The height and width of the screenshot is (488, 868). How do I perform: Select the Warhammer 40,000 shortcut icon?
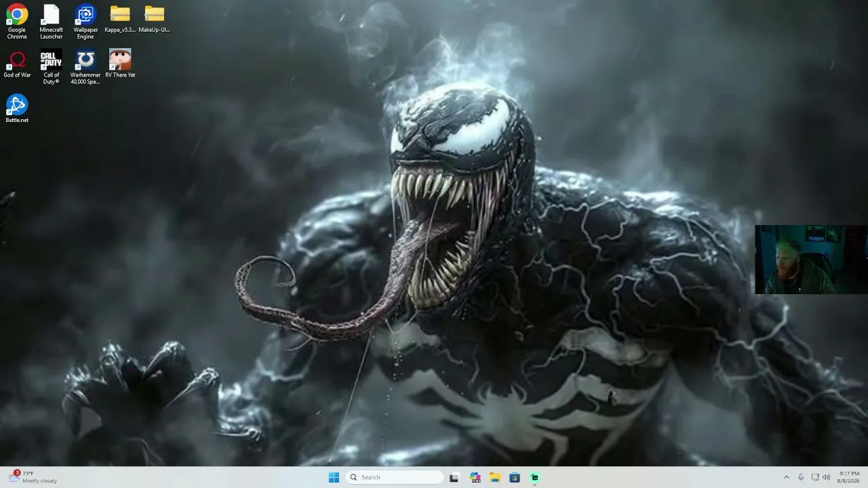click(85, 67)
